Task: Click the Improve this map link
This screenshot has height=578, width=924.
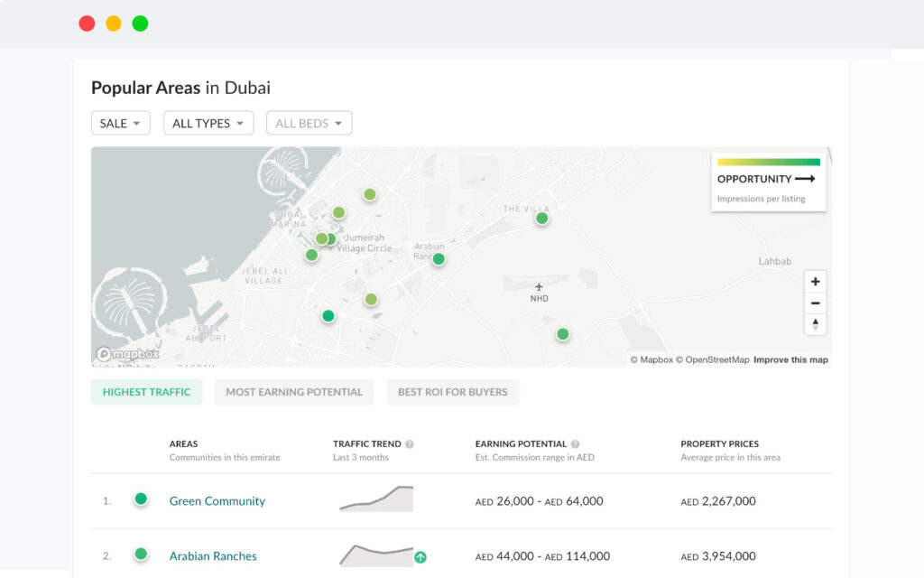Action: click(790, 359)
